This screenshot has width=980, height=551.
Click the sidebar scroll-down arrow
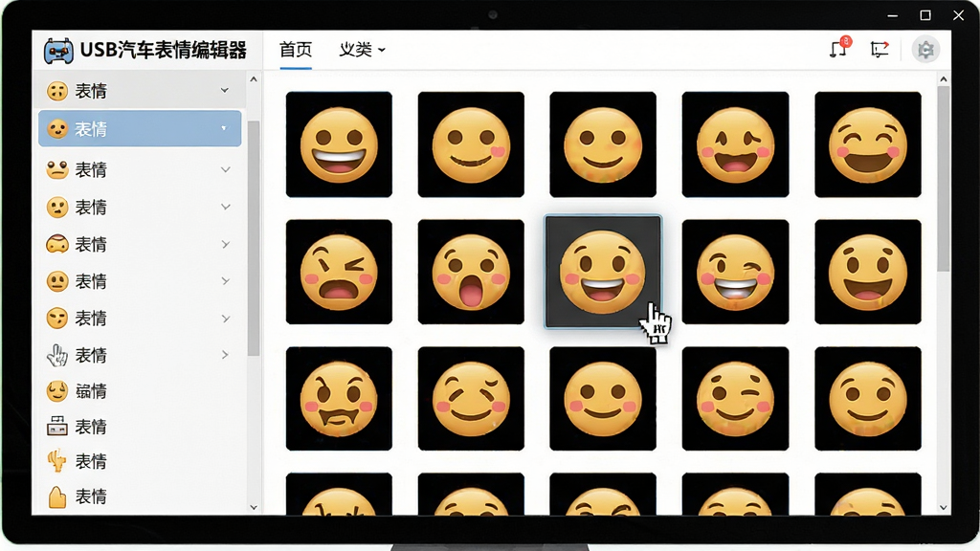coord(253,507)
